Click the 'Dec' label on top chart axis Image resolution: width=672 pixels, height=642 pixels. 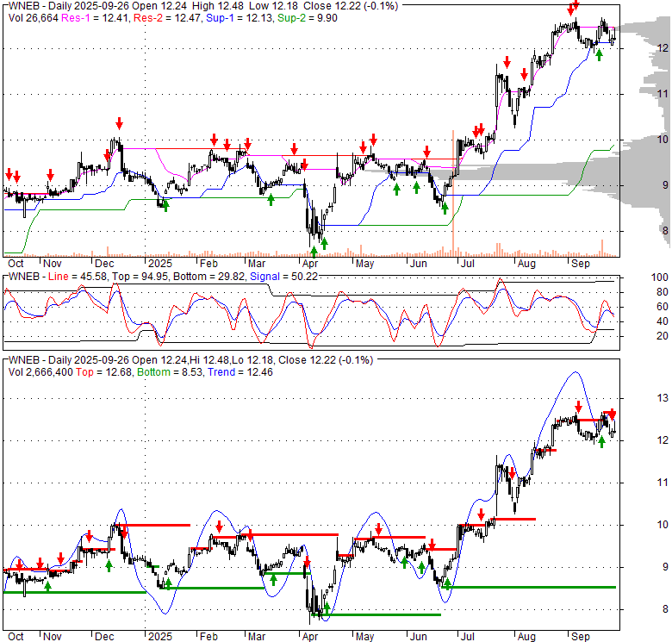pyautogui.click(x=104, y=264)
